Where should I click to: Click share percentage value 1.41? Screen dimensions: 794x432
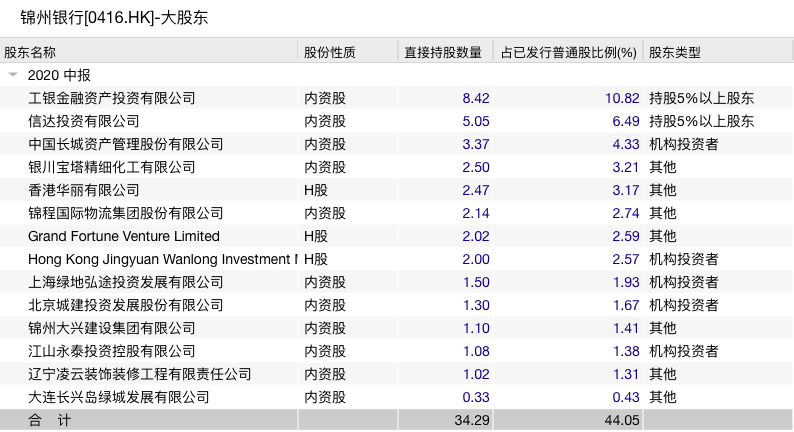626,328
